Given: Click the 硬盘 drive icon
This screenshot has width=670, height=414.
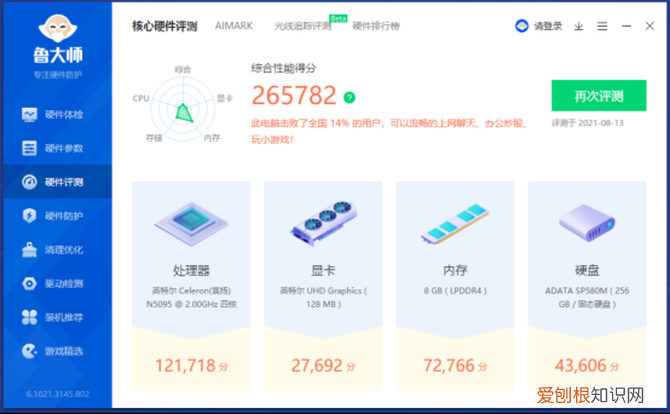Looking at the screenshot, I should click(x=587, y=223).
